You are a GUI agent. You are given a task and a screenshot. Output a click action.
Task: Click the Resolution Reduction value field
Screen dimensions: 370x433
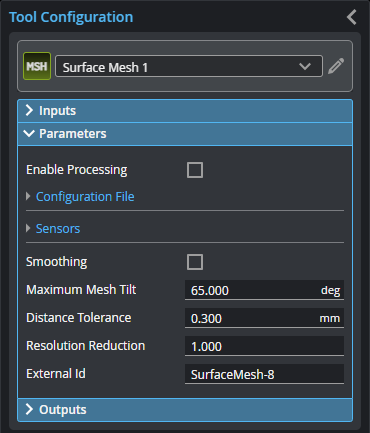coord(264,346)
